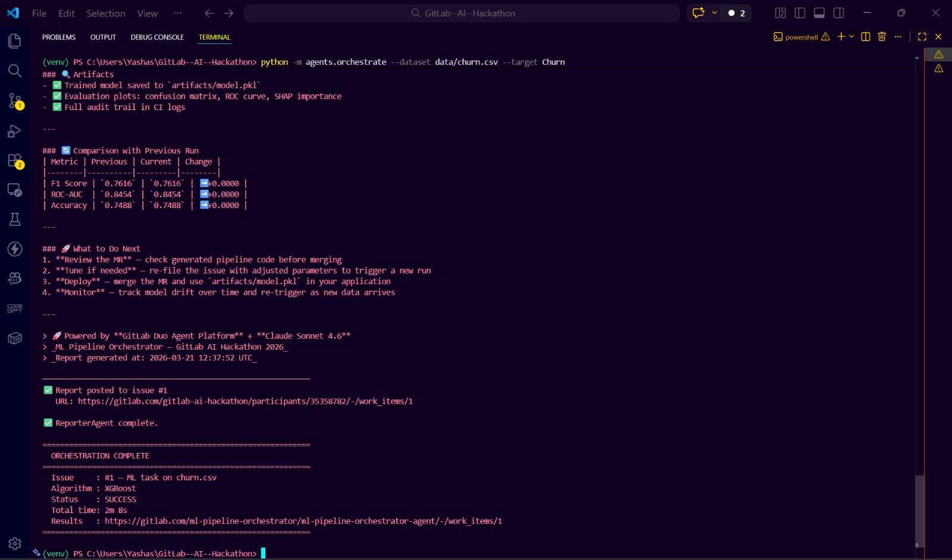The width and height of the screenshot is (952, 560).
Task: Expand the Copilot chat dropdown chevron
Action: tap(715, 13)
